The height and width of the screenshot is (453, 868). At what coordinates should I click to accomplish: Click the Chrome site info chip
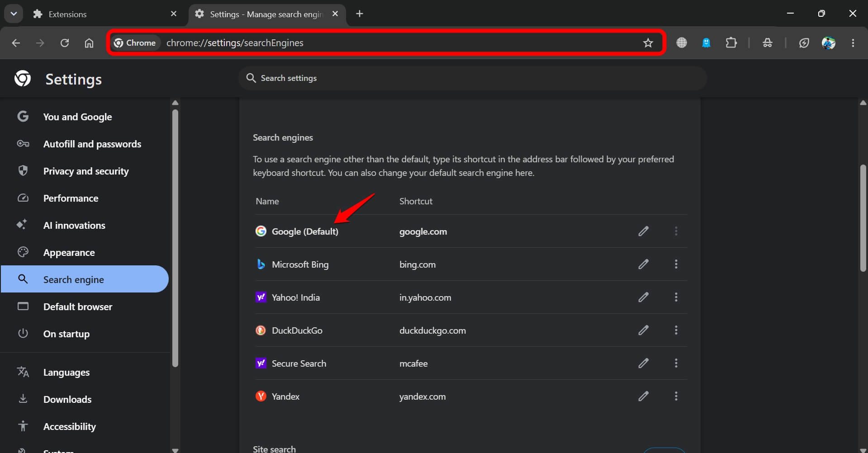point(135,43)
